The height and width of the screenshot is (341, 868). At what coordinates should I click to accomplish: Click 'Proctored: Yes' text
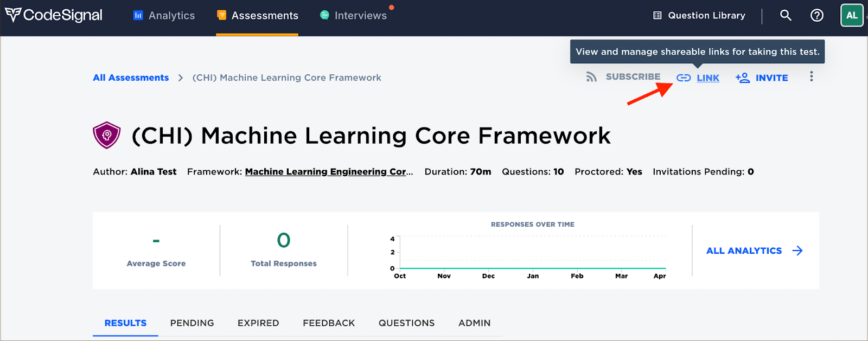point(608,171)
